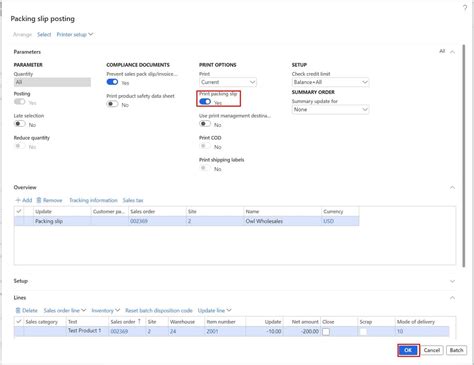Click warehouse 24 cell in Lines

point(186,331)
